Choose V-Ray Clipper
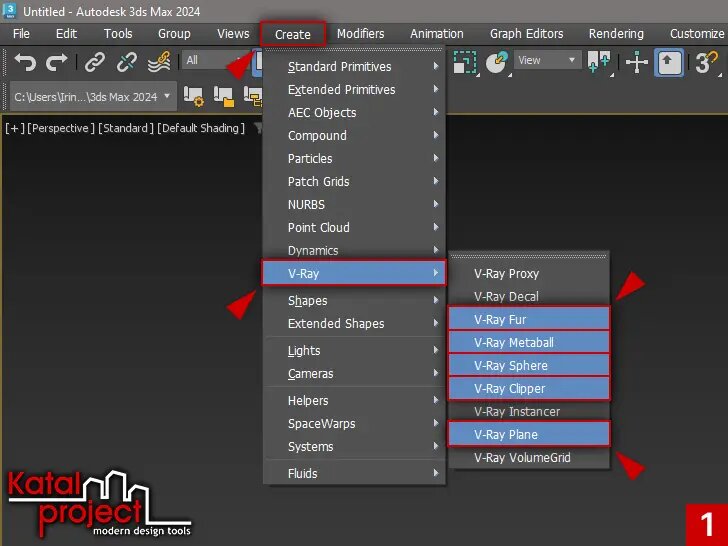 click(529, 388)
